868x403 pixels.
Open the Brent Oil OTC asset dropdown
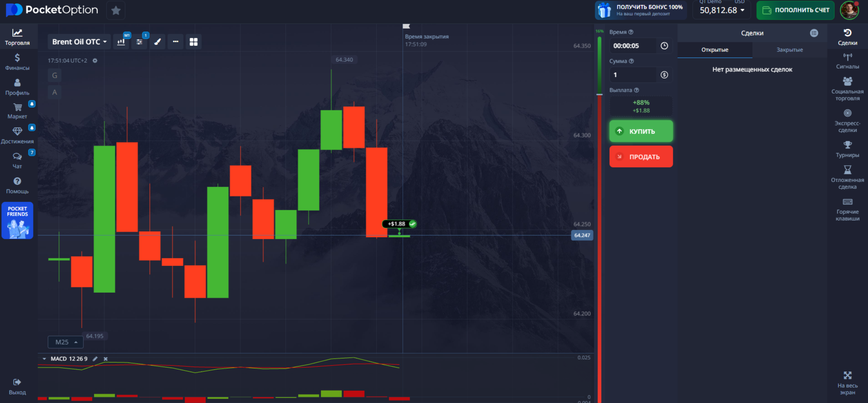coord(79,42)
